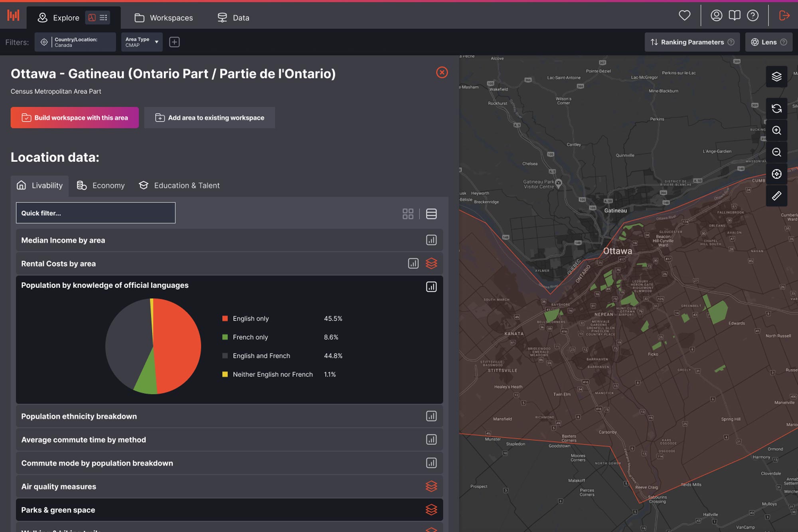Screen dimensions: 798x532
Task: Toggle Air quality measures map layer
Action: click(431, 486)
